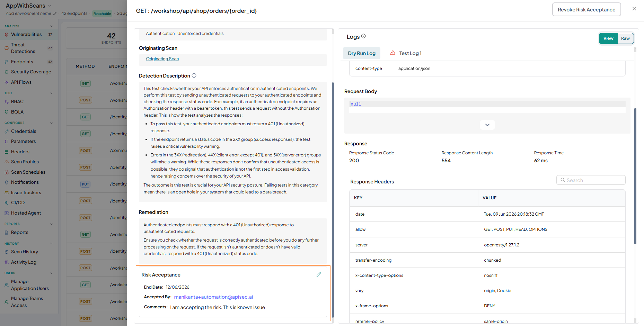
Task: Edit Risk Acceptance with pencil icon
Action: [319, 274]
